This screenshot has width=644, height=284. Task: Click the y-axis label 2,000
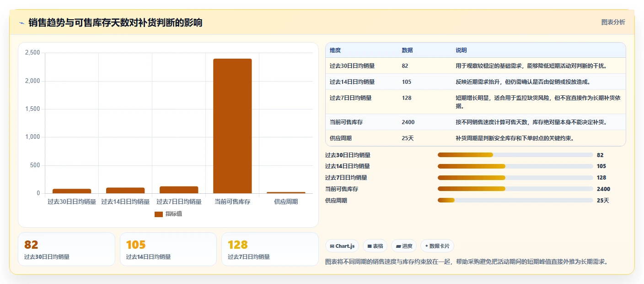32,81
